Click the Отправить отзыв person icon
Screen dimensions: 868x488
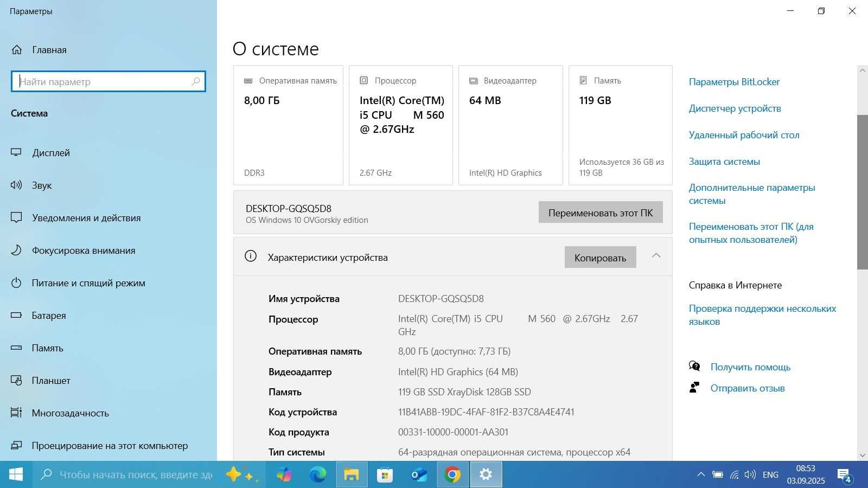694,387
